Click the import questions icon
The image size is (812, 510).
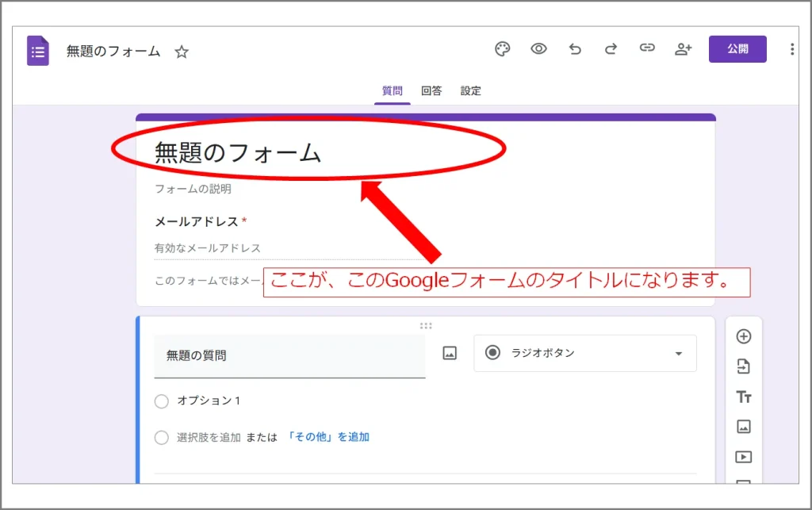click(x=744, y=366)
